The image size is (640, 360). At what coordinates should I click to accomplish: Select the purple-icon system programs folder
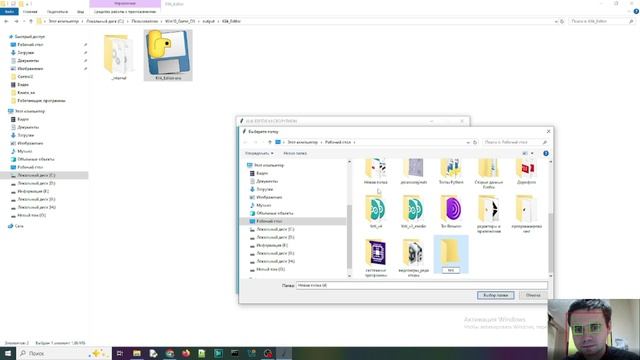tap(376, 258)
